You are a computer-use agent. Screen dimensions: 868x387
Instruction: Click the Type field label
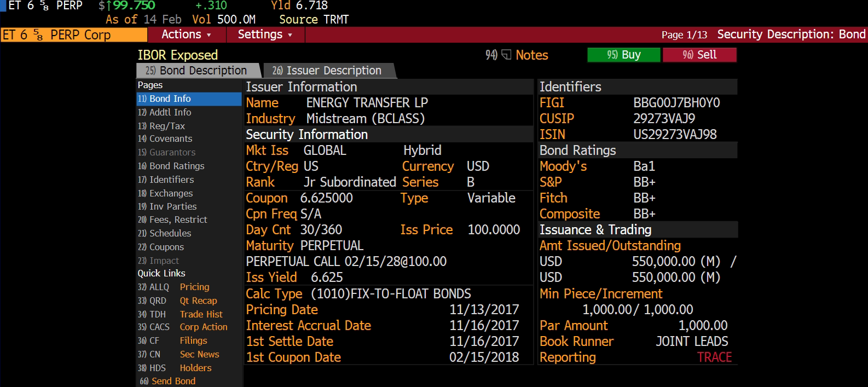(x=414, y=198)
